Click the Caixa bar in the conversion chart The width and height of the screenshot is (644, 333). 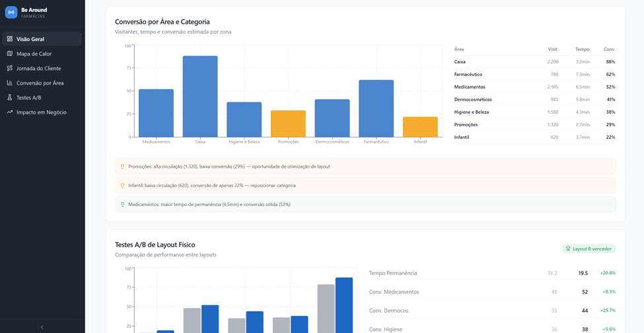[200, 96]
